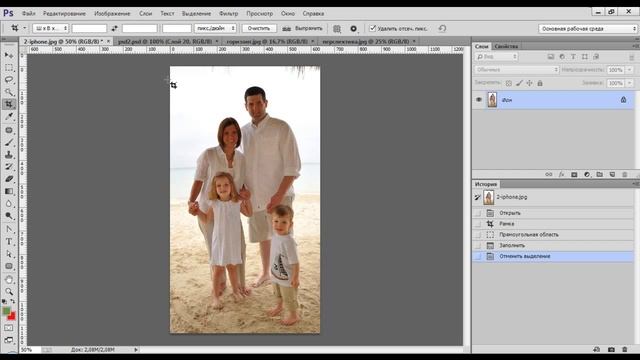Select the Lasso tool

[x=9, y=80]
